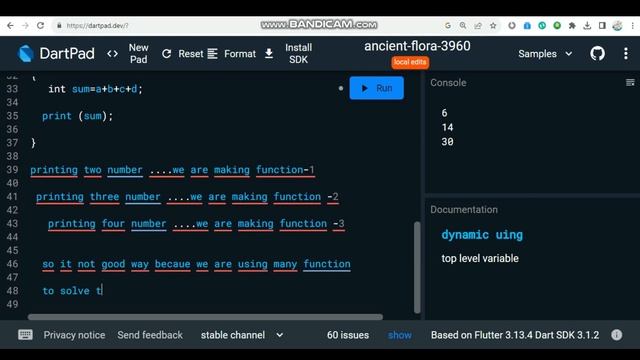
Task: Click 'Based on Flutter 3.13.4 Dart SDK 3.1.2'
Action: coord(515,335)
